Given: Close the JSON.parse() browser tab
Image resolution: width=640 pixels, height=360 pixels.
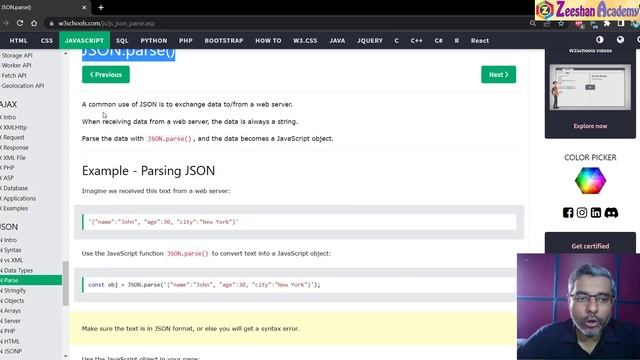Looking at the screenshot, I should [84, 7].
